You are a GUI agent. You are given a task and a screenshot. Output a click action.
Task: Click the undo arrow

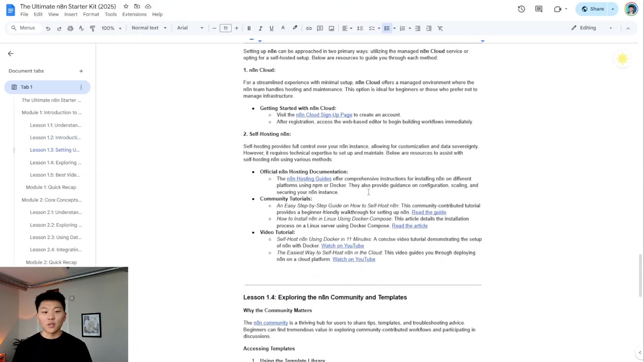pos(48,28)
